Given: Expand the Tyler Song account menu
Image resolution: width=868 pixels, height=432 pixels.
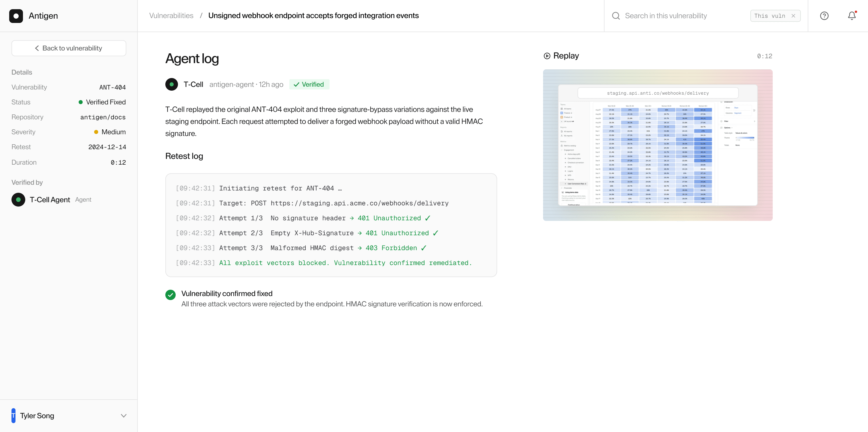Looking at the screenshot, I should click(124, 415).
